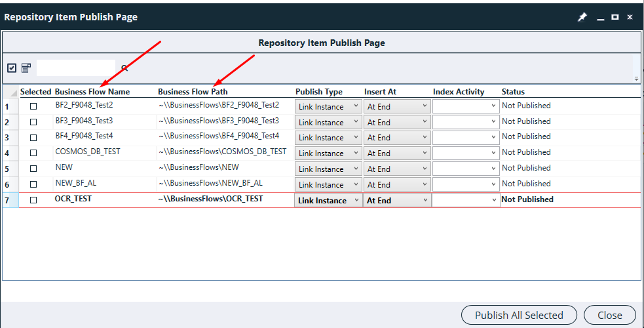This screenshot has width=644, height=328.
Task: Minimize the Repository Item Publish window
Action: (x=600, y=18)
